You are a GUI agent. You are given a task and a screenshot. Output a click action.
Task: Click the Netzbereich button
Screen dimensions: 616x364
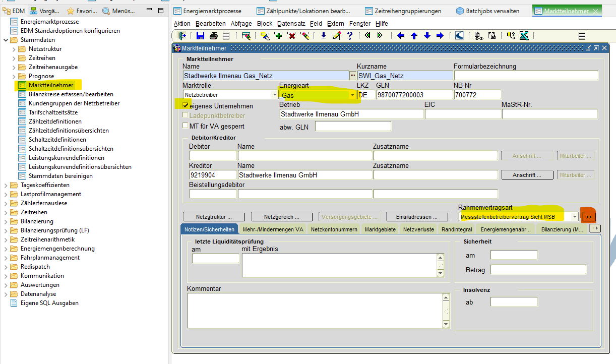pos(282,217)
